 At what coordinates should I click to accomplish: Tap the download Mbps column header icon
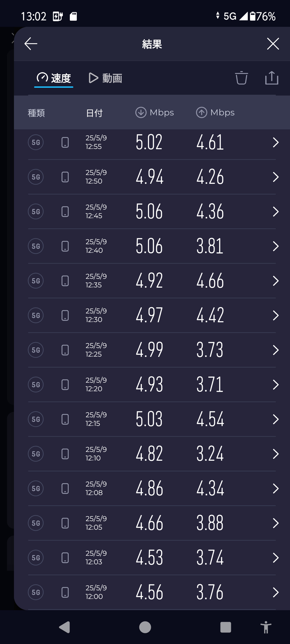[x=141, y=113]
